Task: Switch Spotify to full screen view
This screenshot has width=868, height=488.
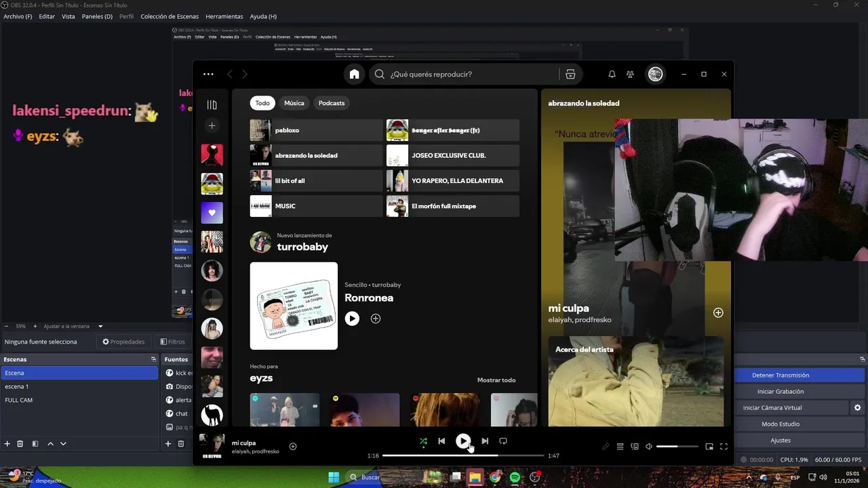Action: coord(724,447)
